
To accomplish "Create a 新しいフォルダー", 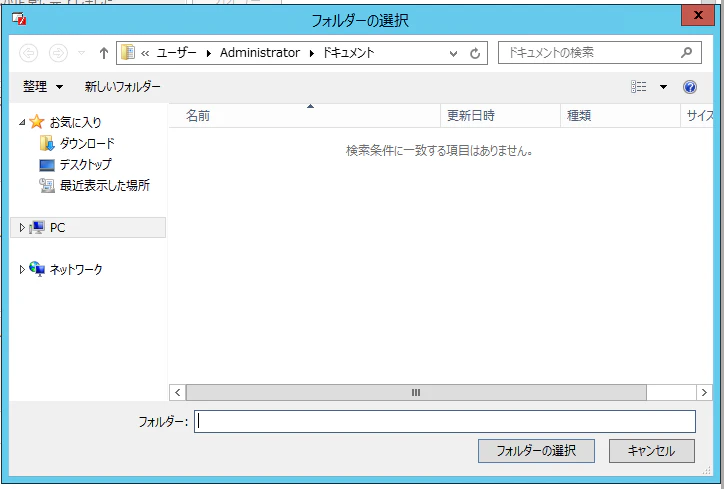I will click(x=122, y=86).
